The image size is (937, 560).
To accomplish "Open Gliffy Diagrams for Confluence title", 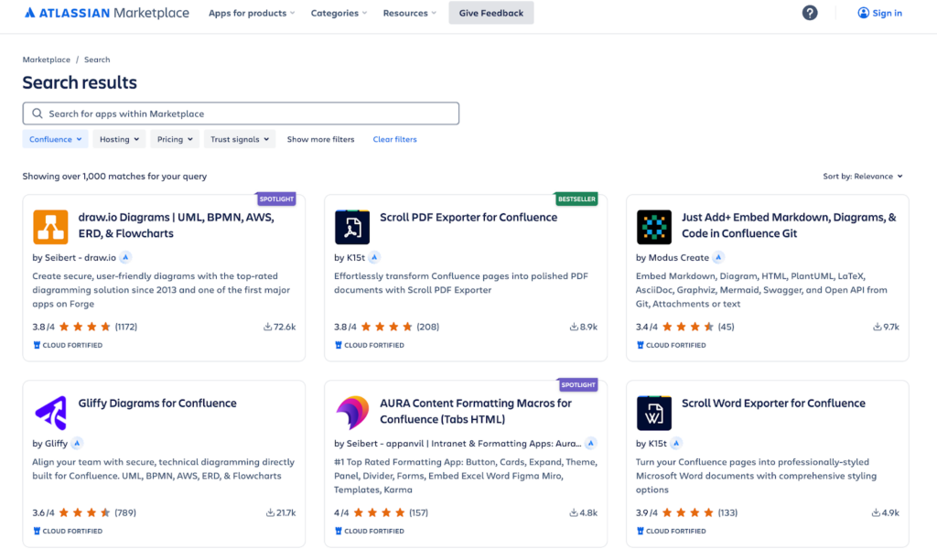I will (157, 404).
